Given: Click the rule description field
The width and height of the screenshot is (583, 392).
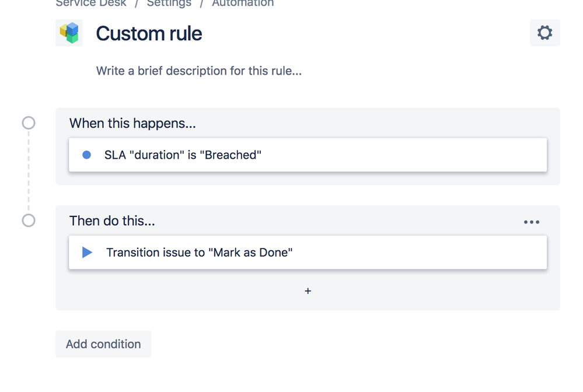Looking at the screenshot, I should 198,71.
